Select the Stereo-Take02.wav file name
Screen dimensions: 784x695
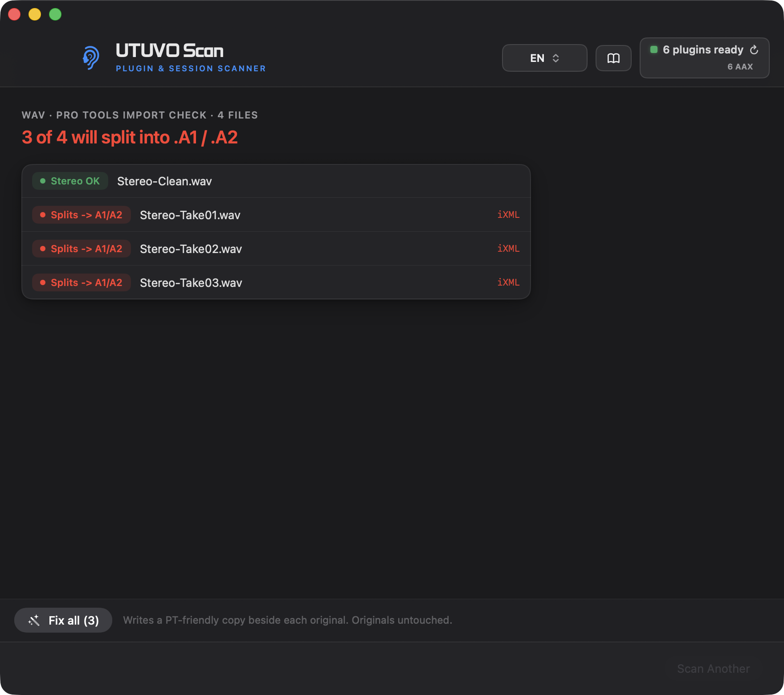(x=191, y=249)
